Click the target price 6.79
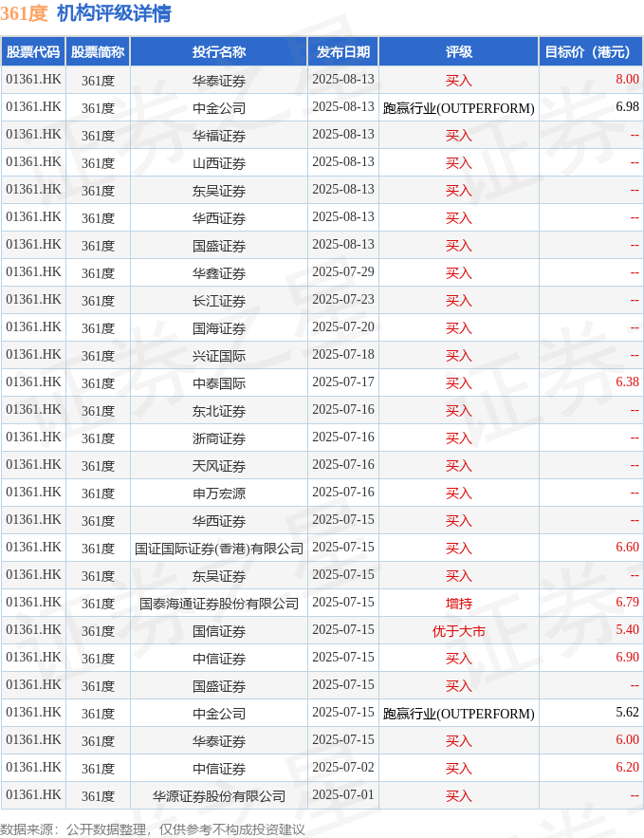The height and width of the screenshot is (838, 644). 628,603
